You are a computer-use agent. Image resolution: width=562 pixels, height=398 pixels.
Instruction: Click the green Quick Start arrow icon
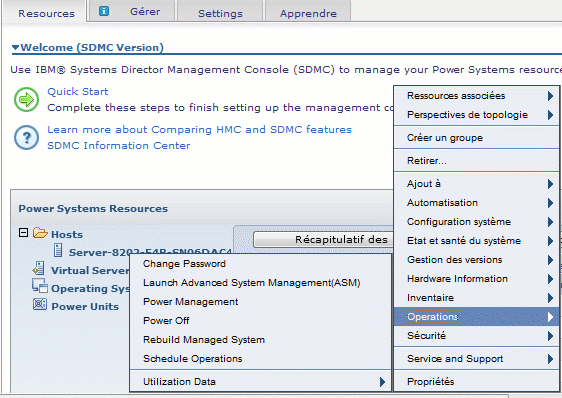pos(27,99)
